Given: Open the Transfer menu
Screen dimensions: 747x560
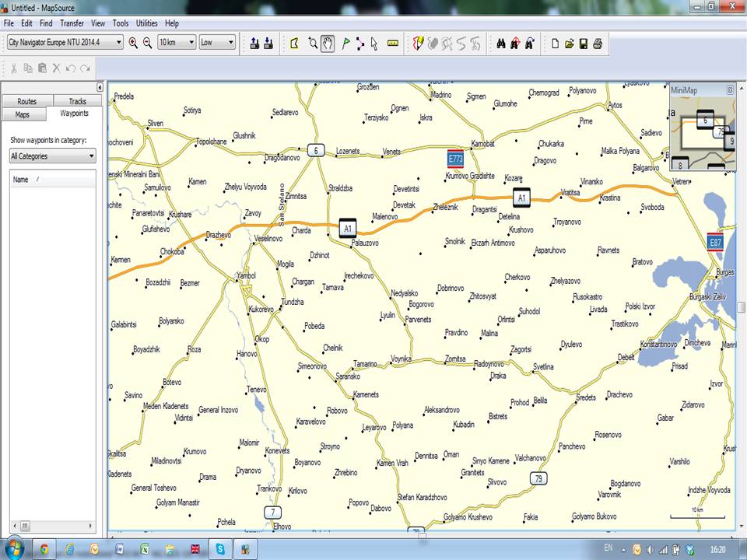Looking at the screenshot, I should coord(72,23).
